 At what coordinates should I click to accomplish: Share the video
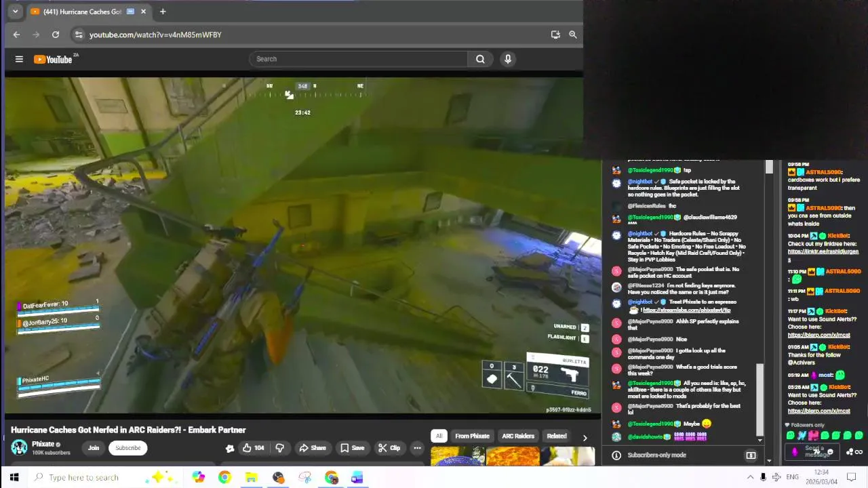313,447
